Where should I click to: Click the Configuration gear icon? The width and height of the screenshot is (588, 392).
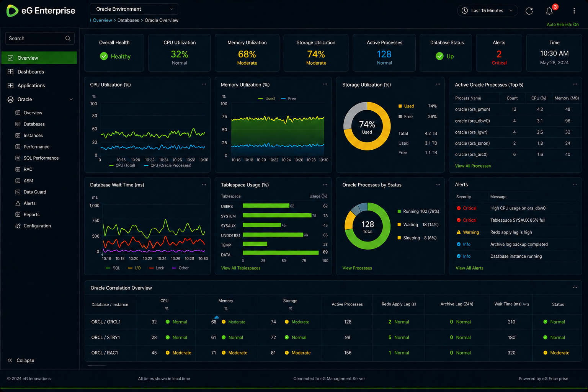click(18, 226)
